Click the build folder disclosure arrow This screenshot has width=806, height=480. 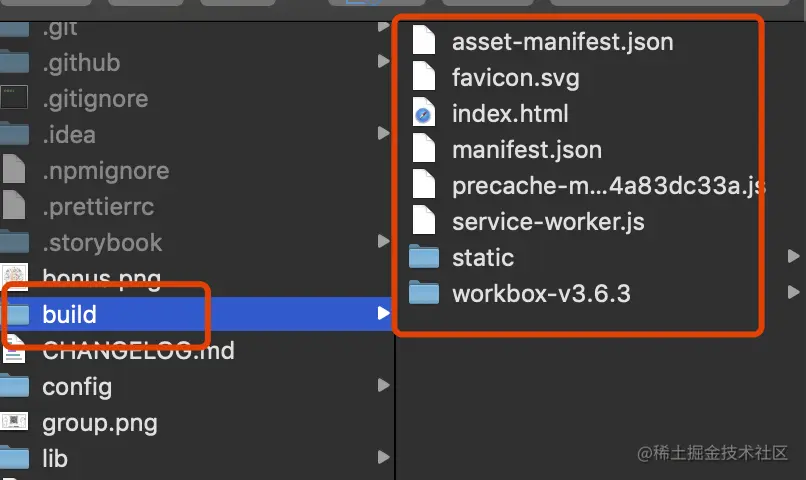coord(383,313)
